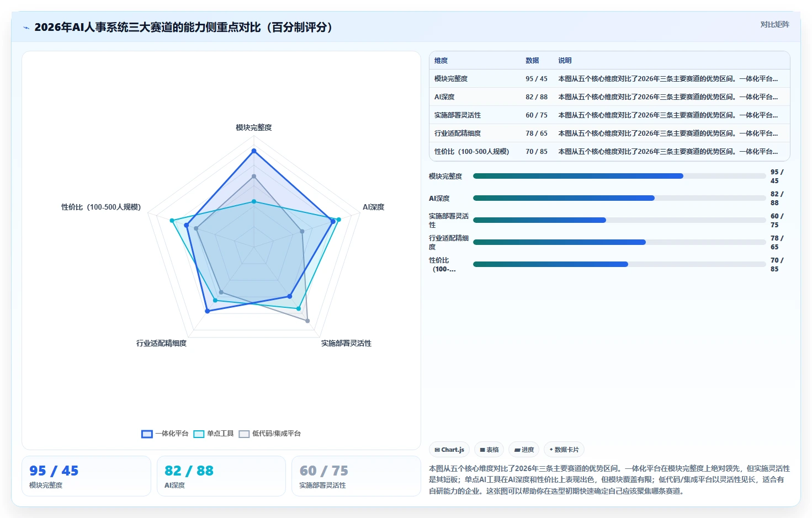
Task: Click table cell 70 / 85
Action: [x=537, y=152]
